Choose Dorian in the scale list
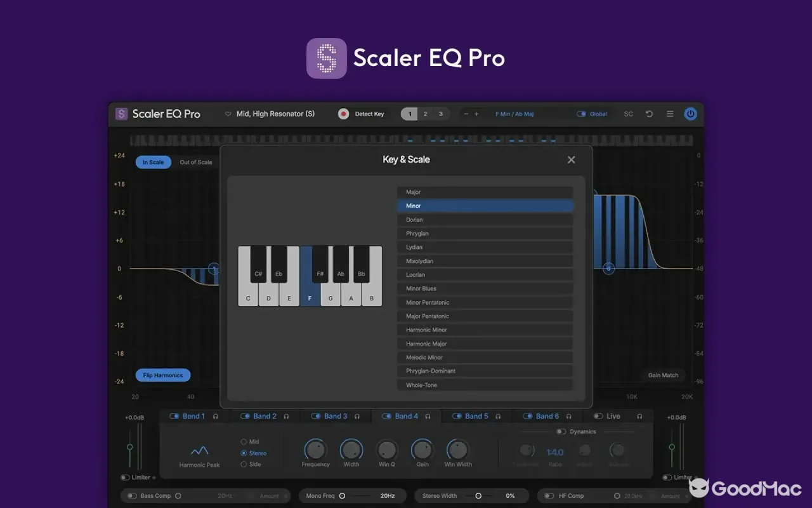 [485, 220]
